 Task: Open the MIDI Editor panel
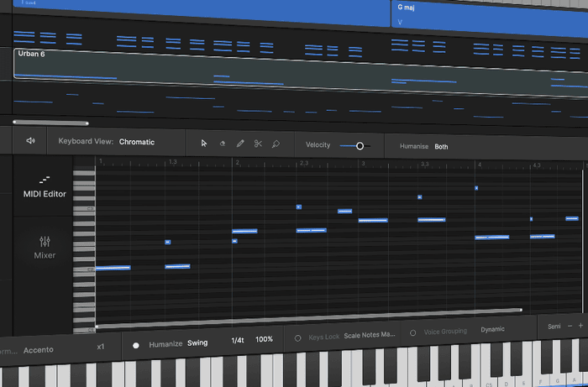point(45,187)
